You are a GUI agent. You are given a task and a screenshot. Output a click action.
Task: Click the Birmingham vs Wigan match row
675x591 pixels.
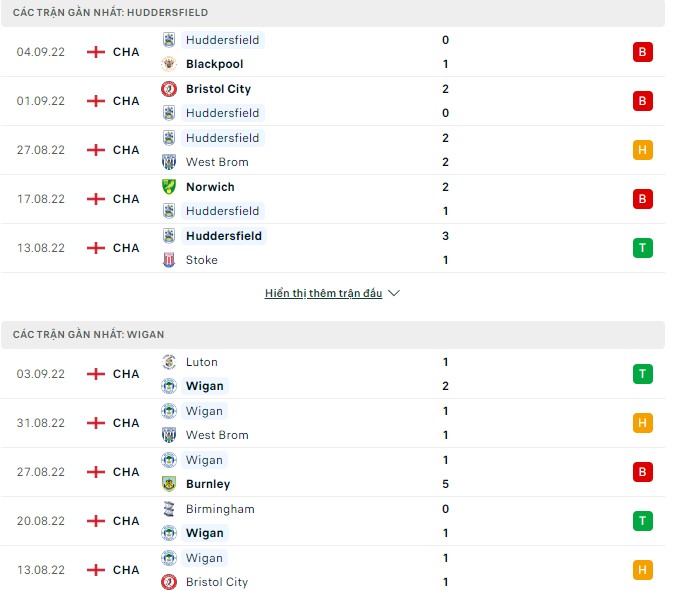332,521
